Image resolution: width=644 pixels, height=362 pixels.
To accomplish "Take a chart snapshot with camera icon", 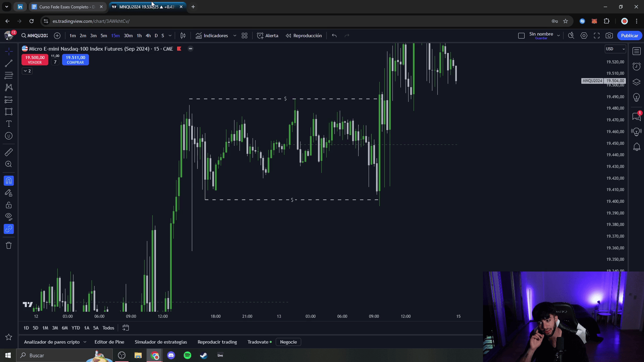I will pos(609,36).
